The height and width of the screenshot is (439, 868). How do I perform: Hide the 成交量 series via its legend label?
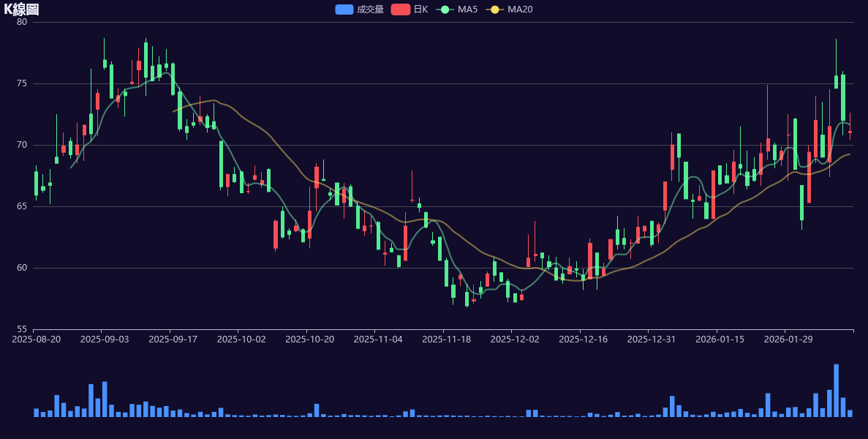click(370, 10)
